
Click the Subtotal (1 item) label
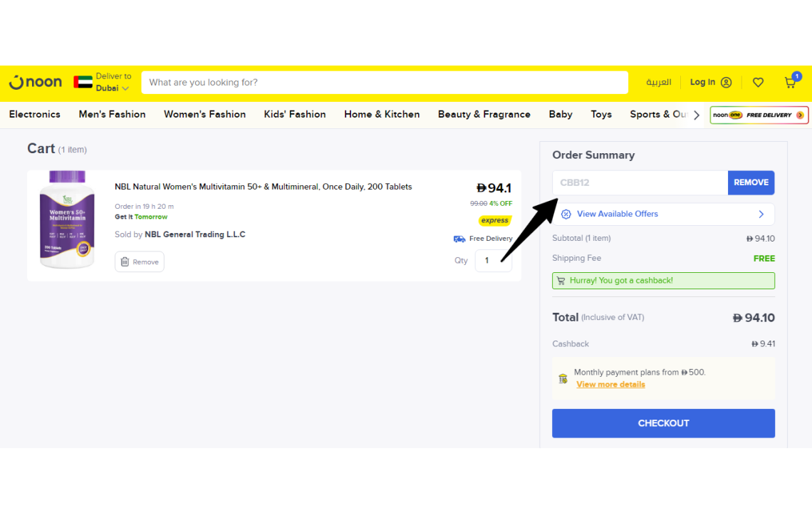pyautogui.click(x=581, y=239)
